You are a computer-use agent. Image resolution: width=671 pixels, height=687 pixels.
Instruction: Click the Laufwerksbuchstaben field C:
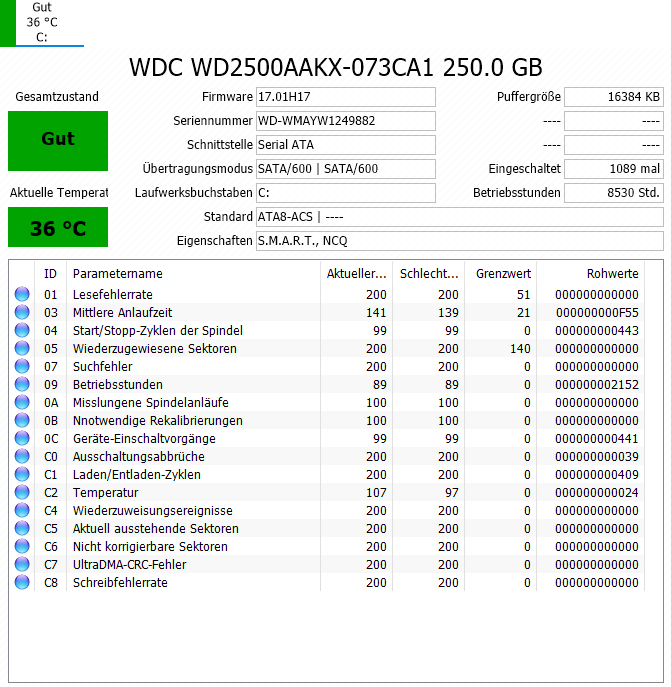click(x=345, y=193)
